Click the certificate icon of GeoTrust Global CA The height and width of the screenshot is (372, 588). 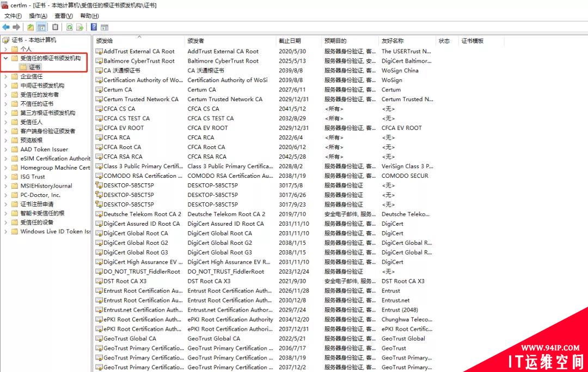click(x=99, y=338)
